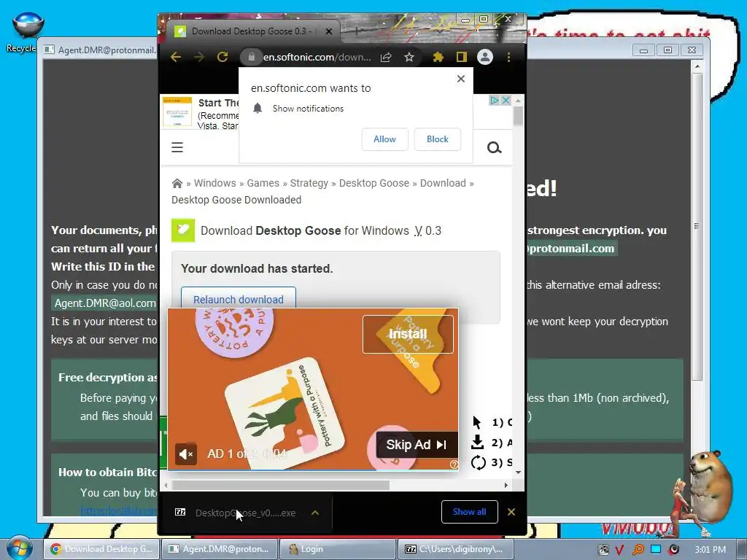The height and width of the screenshot is (560, 747).
Task: Click Agent.DMR@aol.com in ransom window
Action: (x=105, y=303)
